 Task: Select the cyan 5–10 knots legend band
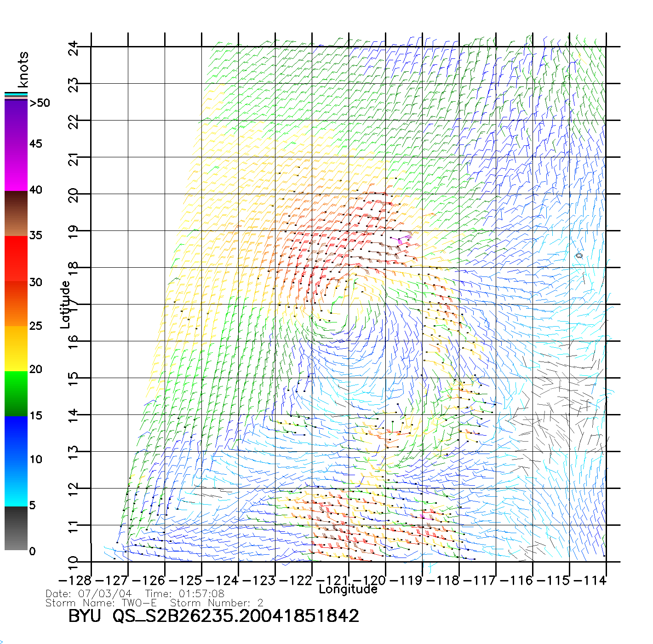pos(16,483)
